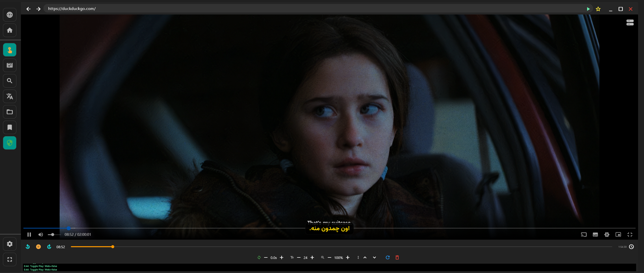Mute the video volume
The height and width of the screenshot is (273, 644).
tap(41, 235)
